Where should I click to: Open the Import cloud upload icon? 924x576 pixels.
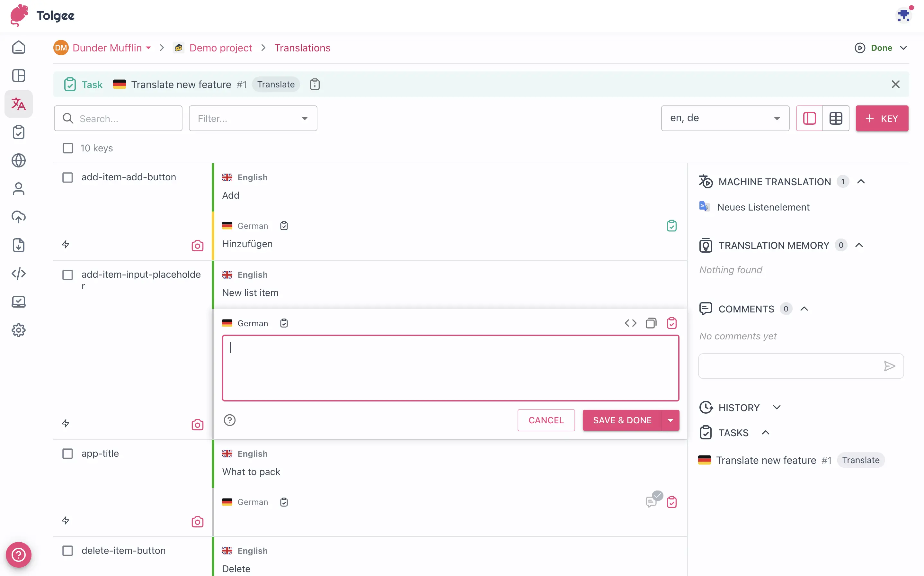coord(18,217)
